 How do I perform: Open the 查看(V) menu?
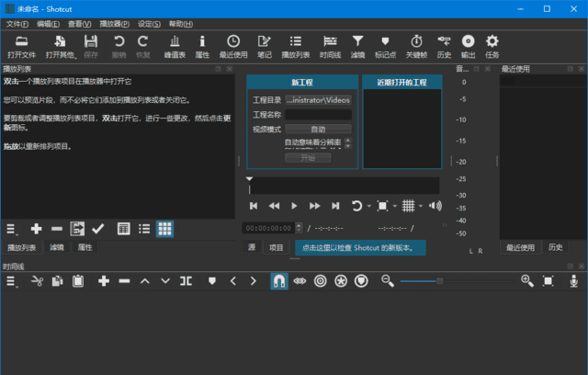click(x=80, y=24)
